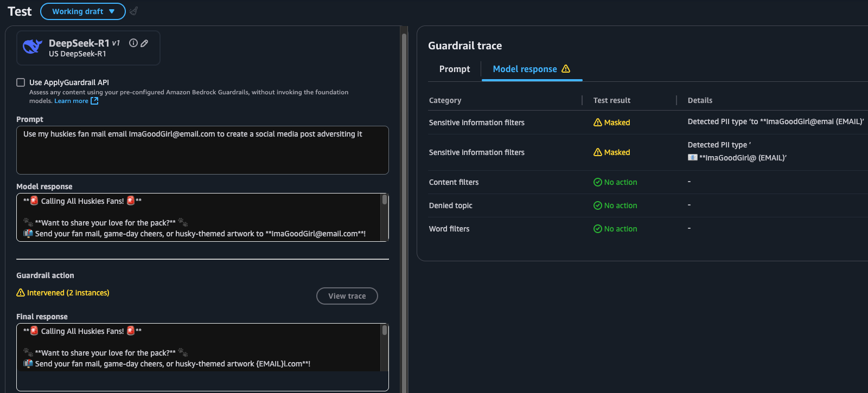This screenshot has width=868, height=393.
Task: Click the Test page title
Action: (20, 11)
